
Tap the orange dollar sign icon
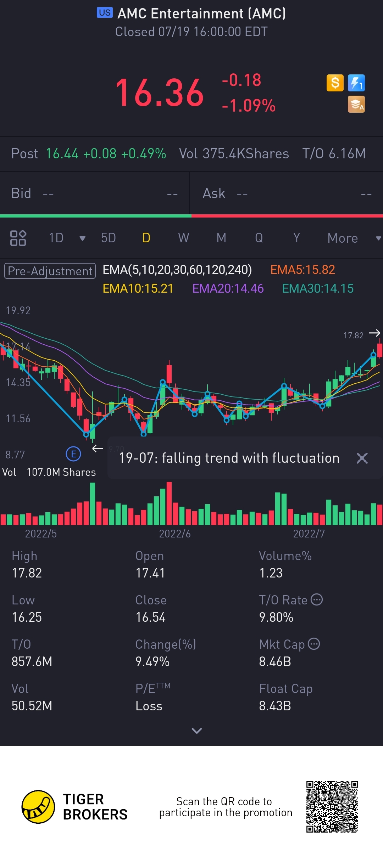pyautogui.click(x=335, y=83)
